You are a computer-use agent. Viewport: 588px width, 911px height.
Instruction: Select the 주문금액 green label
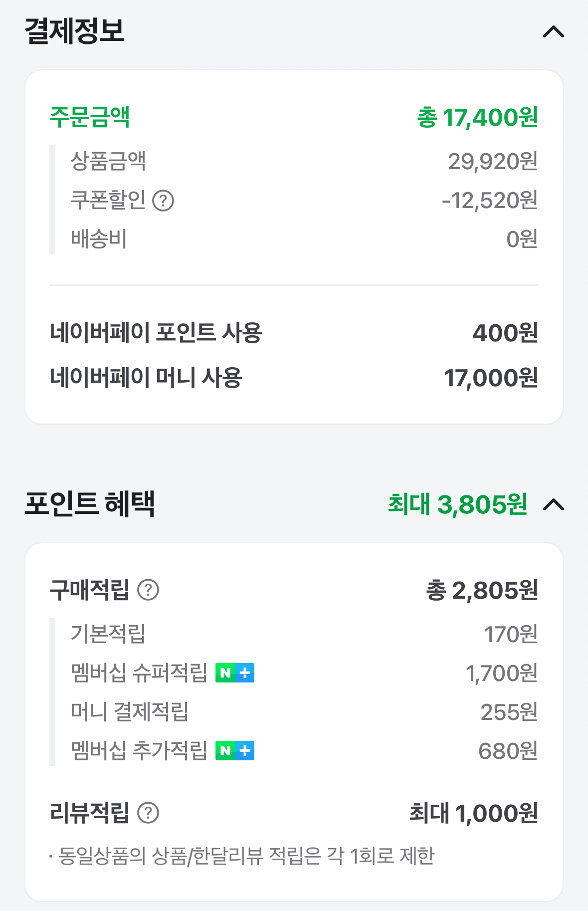click(90, 118)
